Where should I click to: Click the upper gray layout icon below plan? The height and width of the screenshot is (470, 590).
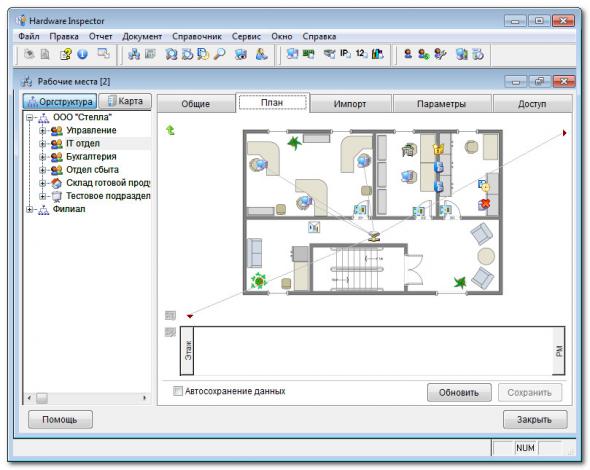coord(170,315)
